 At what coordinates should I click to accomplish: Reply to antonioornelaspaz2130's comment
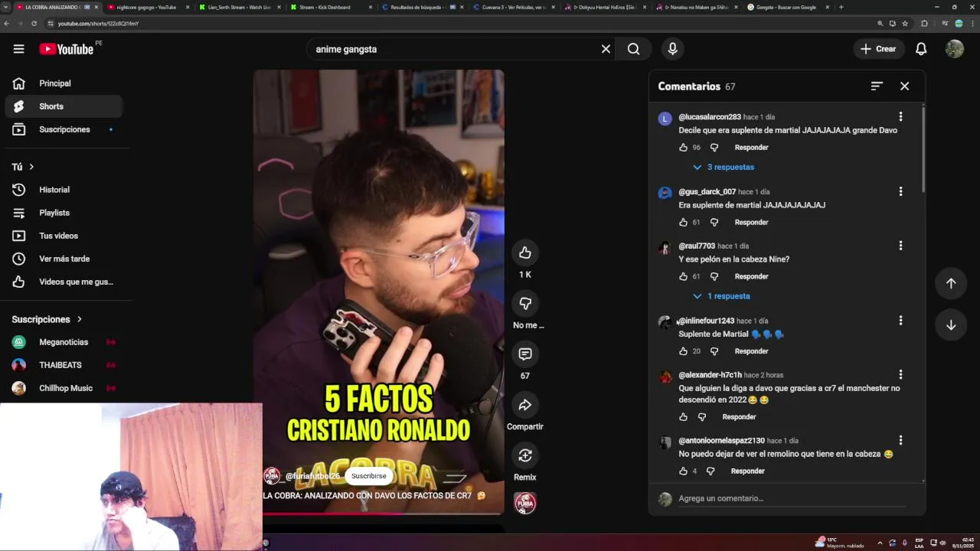pyautogui.click(x=747, y=471)
